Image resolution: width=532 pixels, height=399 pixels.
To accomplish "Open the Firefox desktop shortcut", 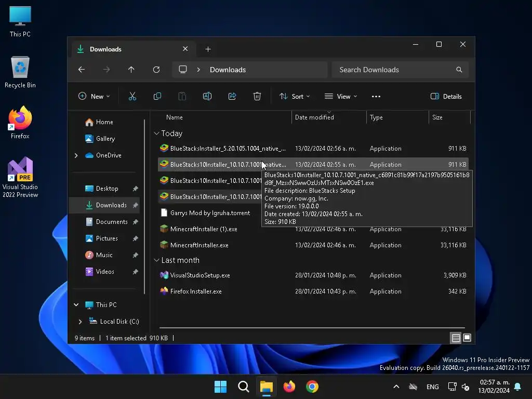I will pos(20,123).
